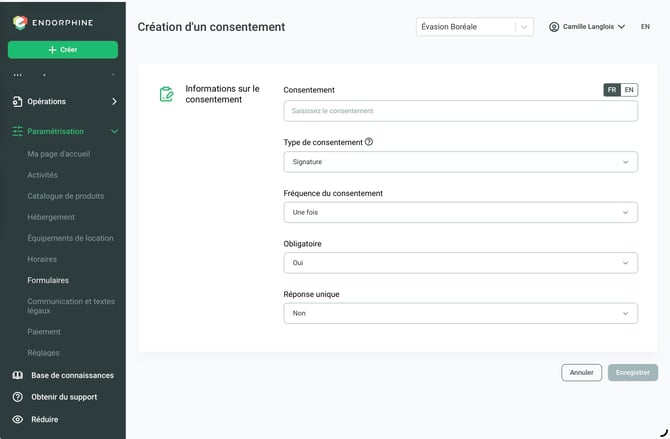Select the FR language toggle
Image resolution: width=670 pixels, height=439 pixels.
click(x=612, y=90)
